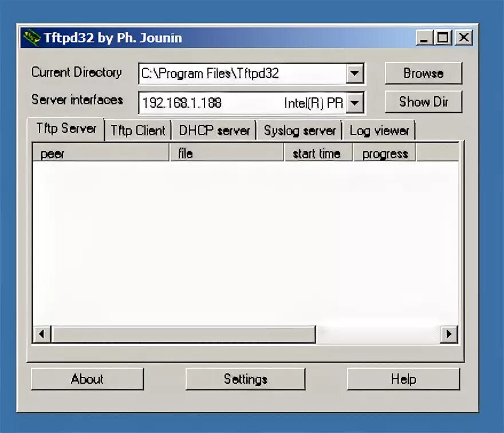Click the horizontal scrollbar thumb
The height and width of the screenshot is (433, 504).
[x=183, y=334]
